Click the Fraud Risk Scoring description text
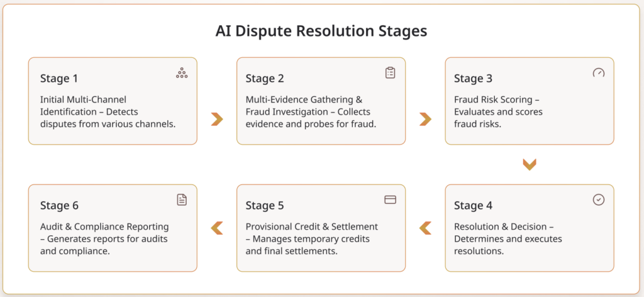 [498, 111]
